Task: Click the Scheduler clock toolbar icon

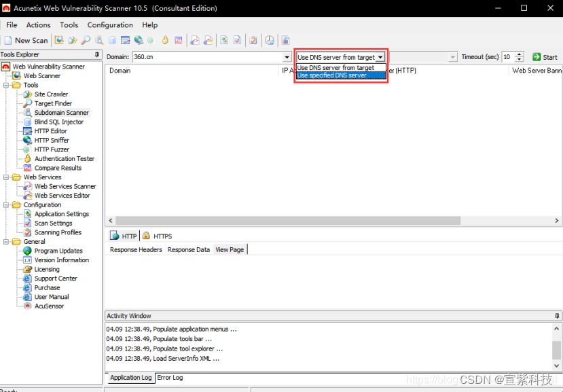Action: (270, 40)
